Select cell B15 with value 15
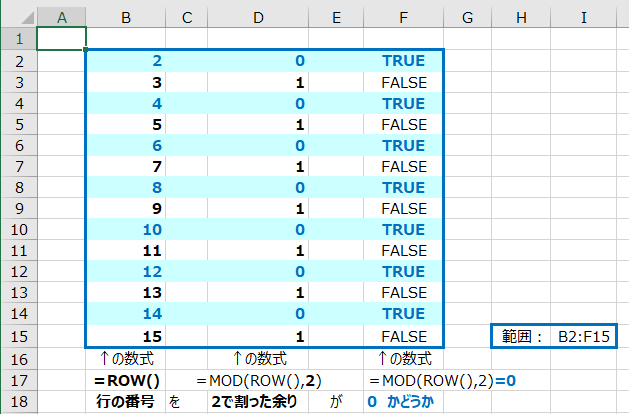 125,336
